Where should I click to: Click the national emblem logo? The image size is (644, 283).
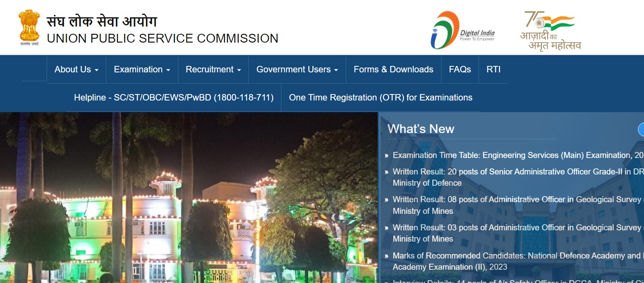29,27
